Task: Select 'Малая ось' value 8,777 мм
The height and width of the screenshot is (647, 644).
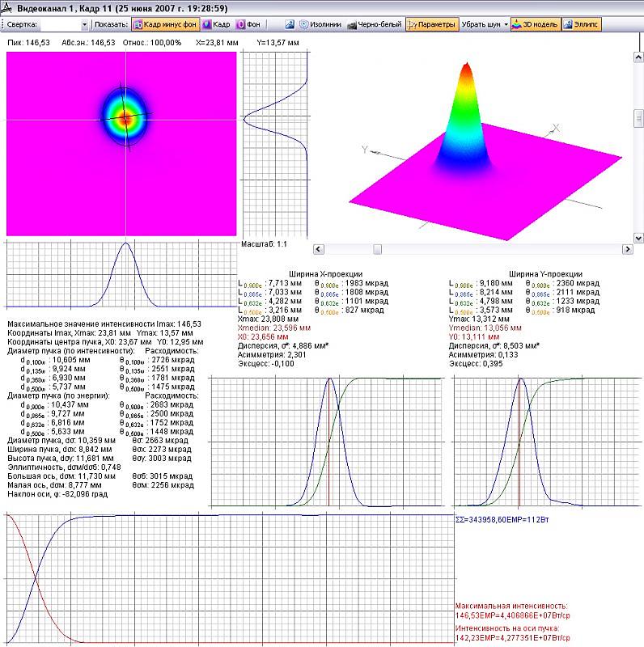Action: pos(85,485)
